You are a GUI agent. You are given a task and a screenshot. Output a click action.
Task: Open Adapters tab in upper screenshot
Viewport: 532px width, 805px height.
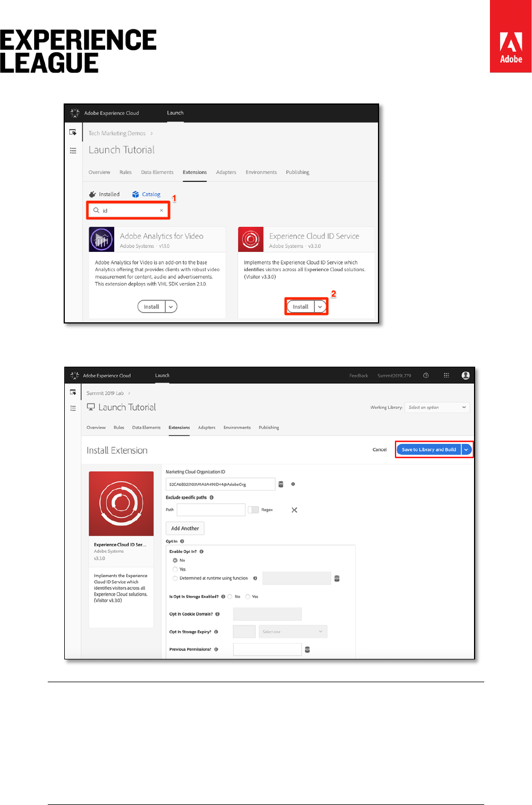tap(226, 172)
